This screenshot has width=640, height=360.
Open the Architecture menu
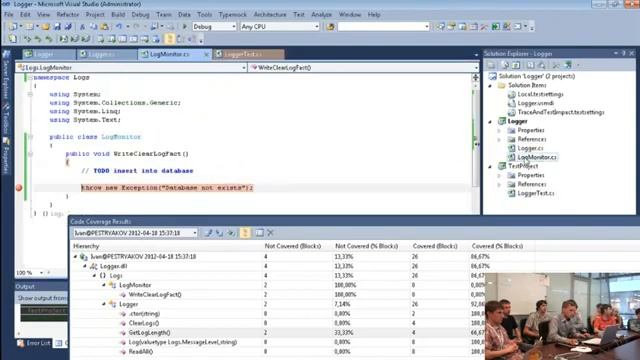[270, 15]
